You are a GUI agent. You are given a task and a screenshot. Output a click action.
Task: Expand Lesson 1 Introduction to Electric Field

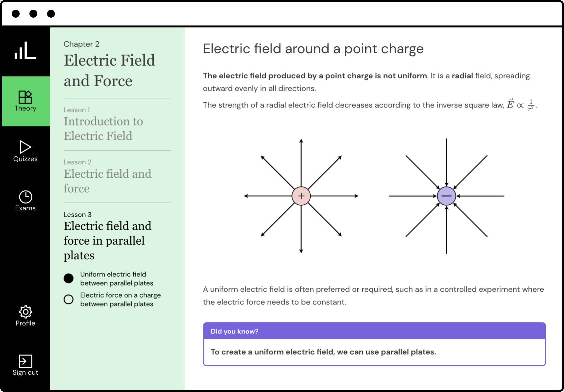point(103,128)
